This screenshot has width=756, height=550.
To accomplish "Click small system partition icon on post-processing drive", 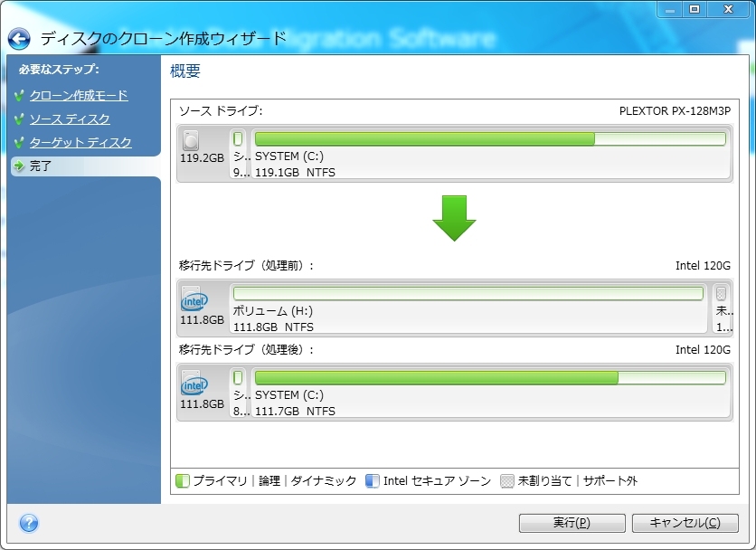I will 238,377.
